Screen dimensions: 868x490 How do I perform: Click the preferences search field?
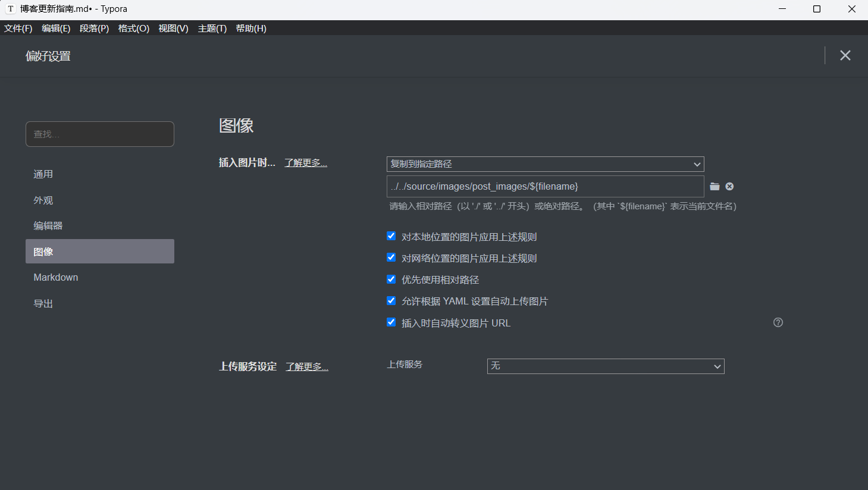[100, 134]
